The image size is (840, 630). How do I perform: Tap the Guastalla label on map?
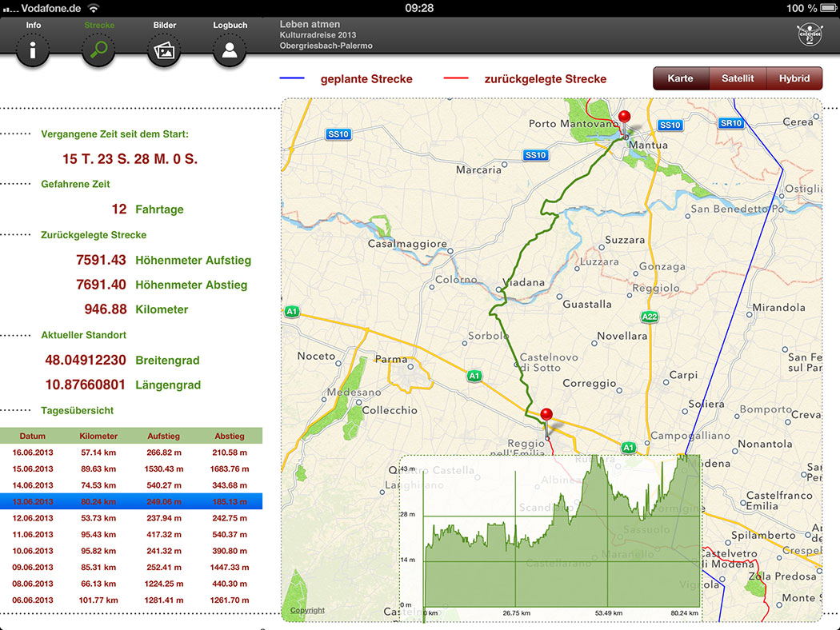(x=587, y=305)
